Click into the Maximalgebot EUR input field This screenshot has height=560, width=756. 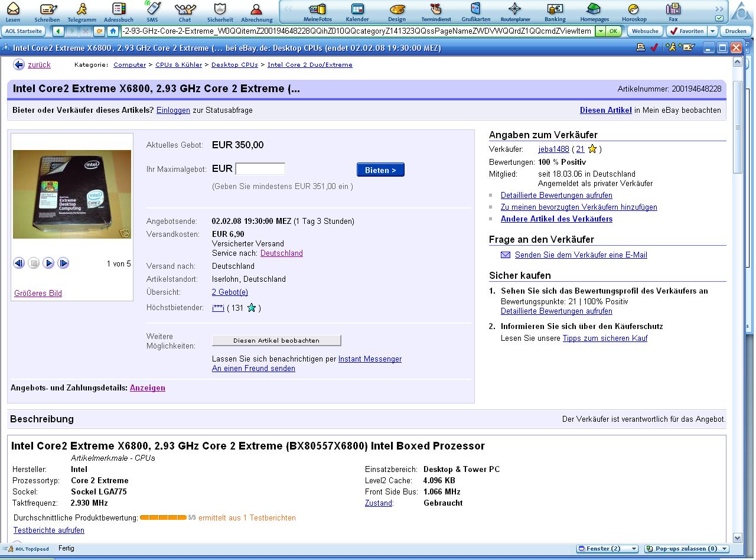[x=260, y=169]
